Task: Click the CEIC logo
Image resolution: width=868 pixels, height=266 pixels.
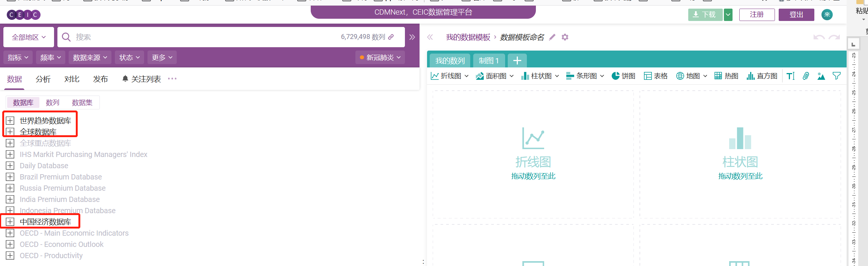Action: [24, 15]
